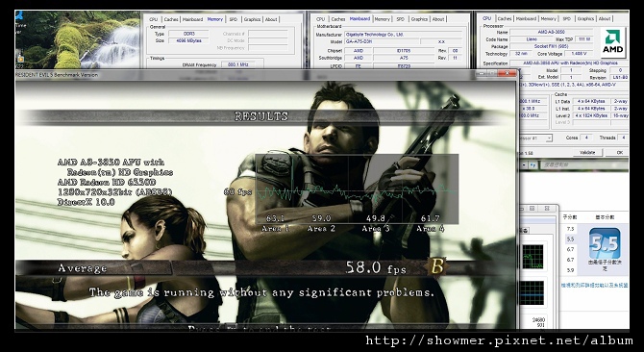Click the Validate button in CPU-Z
The width and height of the screenshot is (644, 352).
[587, 152]
